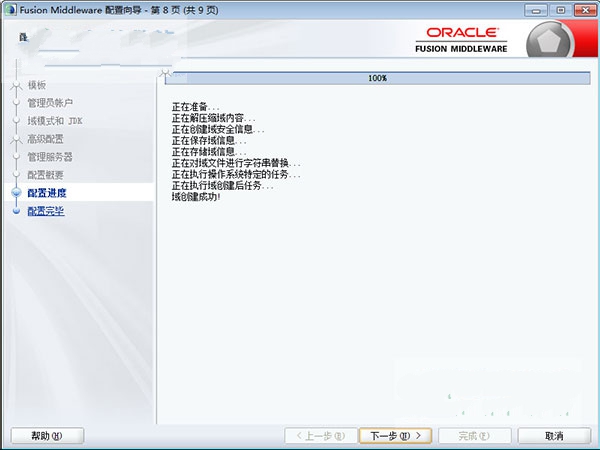Close the configuration wizard window
Viewport: 600px width, 450px height.
[x=585, y=10]
